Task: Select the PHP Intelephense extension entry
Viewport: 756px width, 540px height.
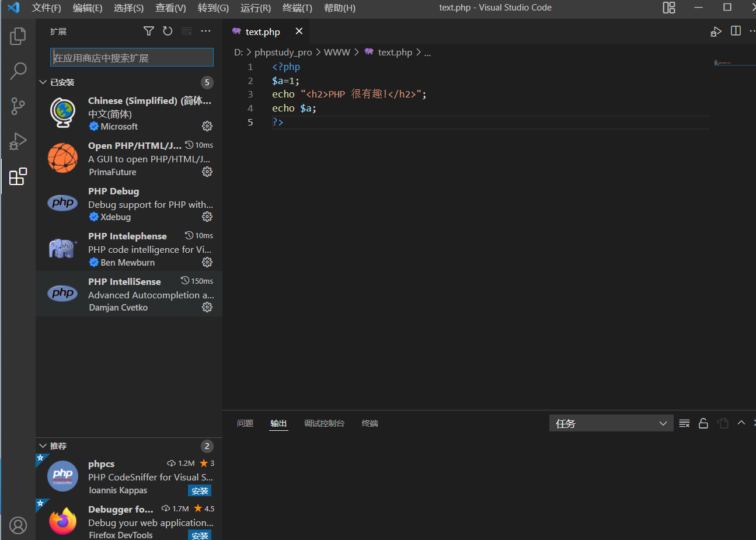Action: coord(129,249)
